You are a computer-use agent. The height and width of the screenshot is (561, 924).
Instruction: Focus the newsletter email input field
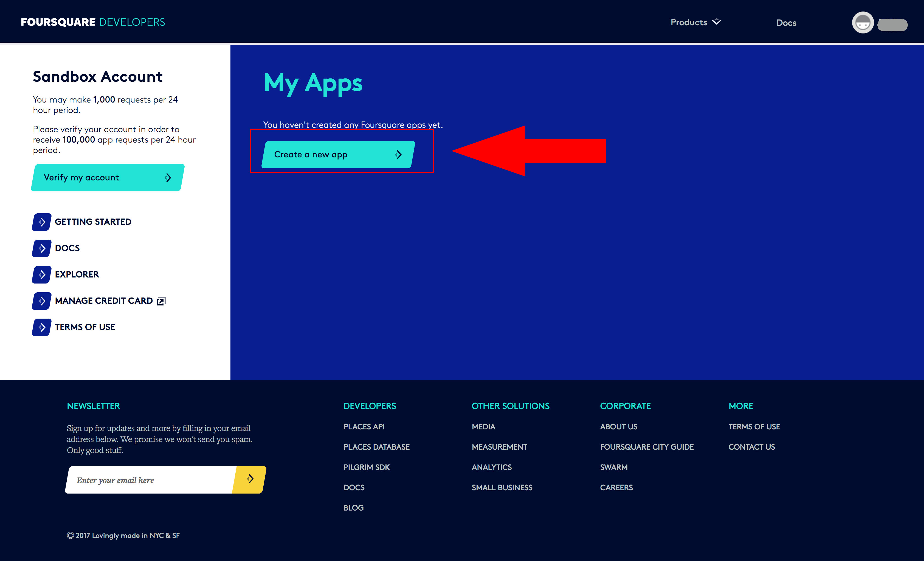(151, 480)
